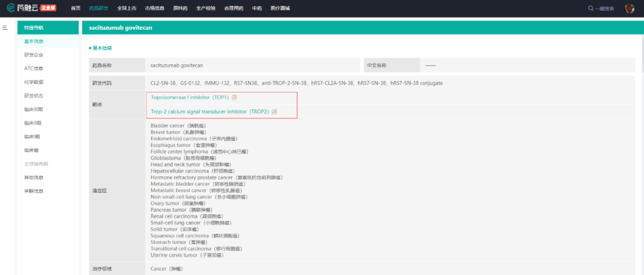Click Pancreas tumor indication text
644x275 pixels.
click(181, 210)
